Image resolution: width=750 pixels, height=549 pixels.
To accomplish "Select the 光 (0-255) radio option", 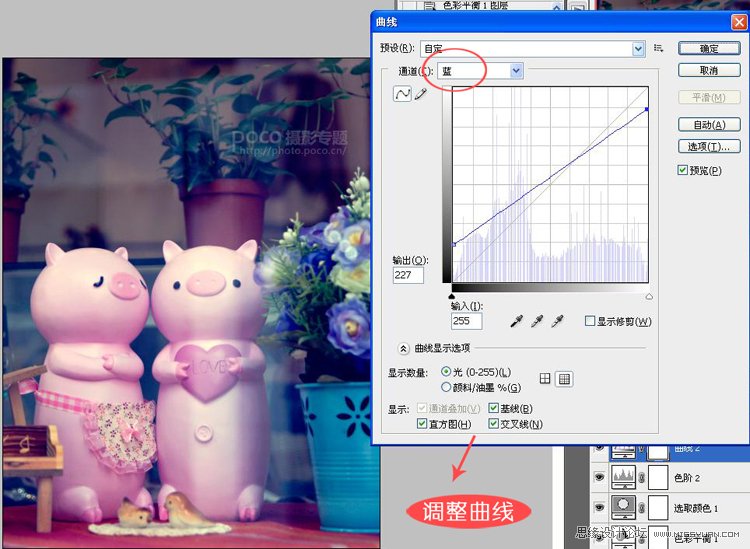I will tap(446, 371).
